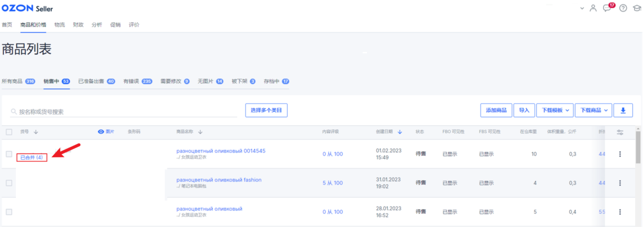Expand the 下载模板 dropdown
Image resolution: width=644 pixels, height=227 pixels.
point(555,110)
